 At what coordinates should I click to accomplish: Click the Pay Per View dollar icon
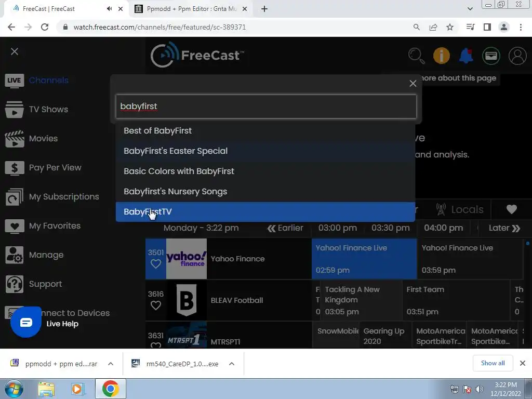tap(14, 168)
